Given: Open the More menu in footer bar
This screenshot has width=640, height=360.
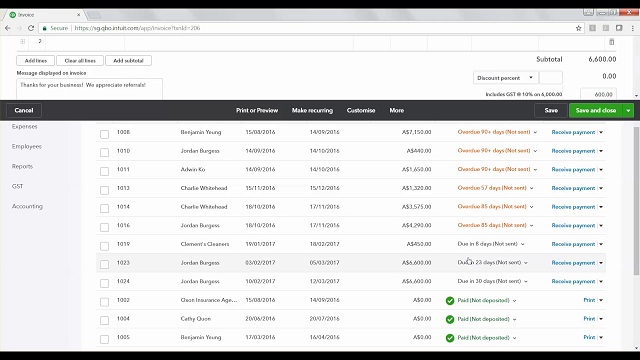Looking at the screenshot, I should coord(396,110).
